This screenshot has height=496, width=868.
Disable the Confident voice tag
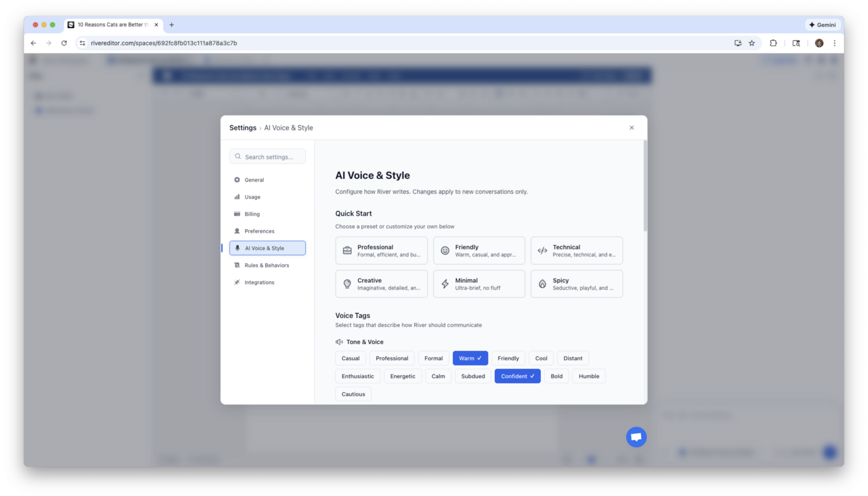[x=517, y=376]
